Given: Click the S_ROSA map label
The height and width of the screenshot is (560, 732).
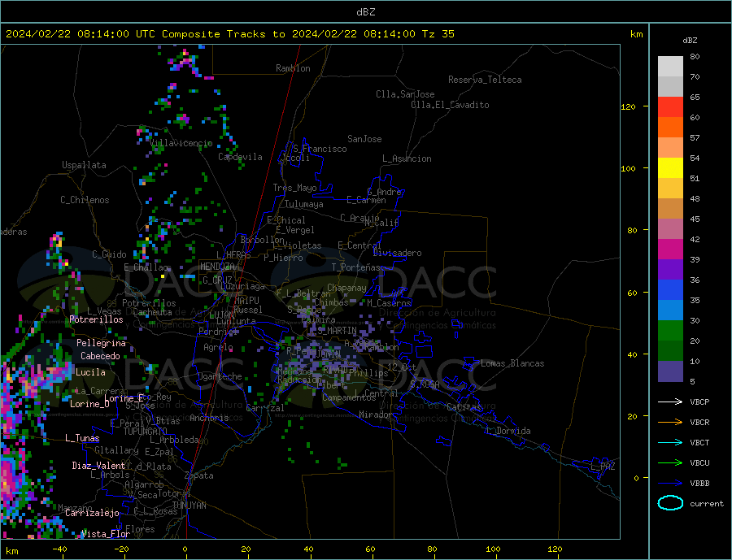Looking at the screenshot, I should pyautogui.click(x=425, y=384).
